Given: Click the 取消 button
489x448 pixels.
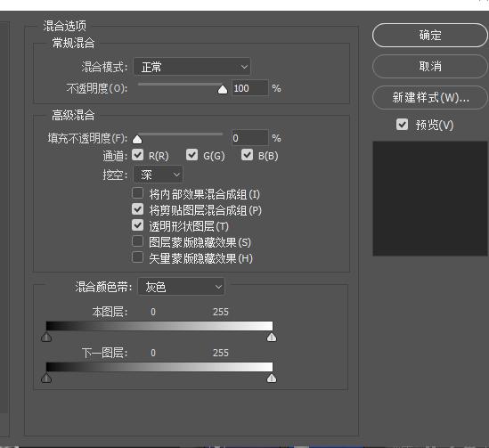Looking at the screenshot, I should [x=429, y=67].
